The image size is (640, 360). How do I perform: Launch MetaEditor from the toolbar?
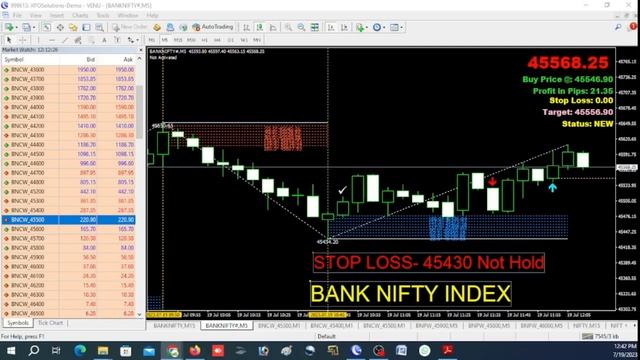tap(157, 27)
